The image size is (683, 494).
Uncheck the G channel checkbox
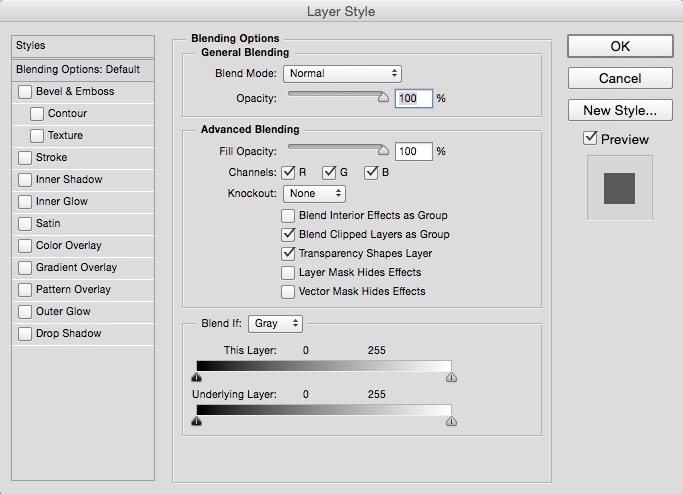point(329,173)
